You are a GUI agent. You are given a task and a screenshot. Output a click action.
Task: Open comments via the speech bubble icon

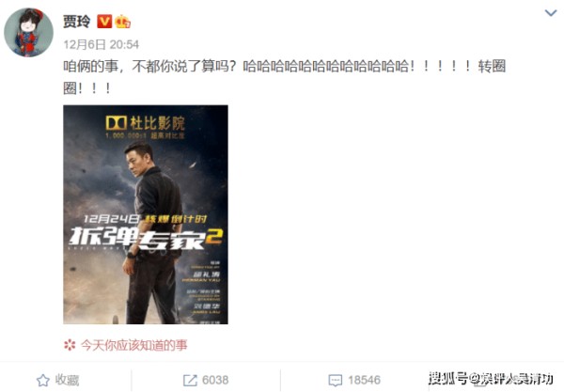336,381
